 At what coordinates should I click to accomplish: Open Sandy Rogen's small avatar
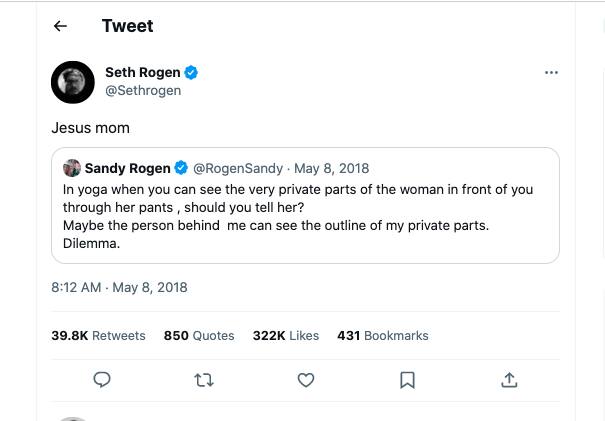click(x=72, y=168)
